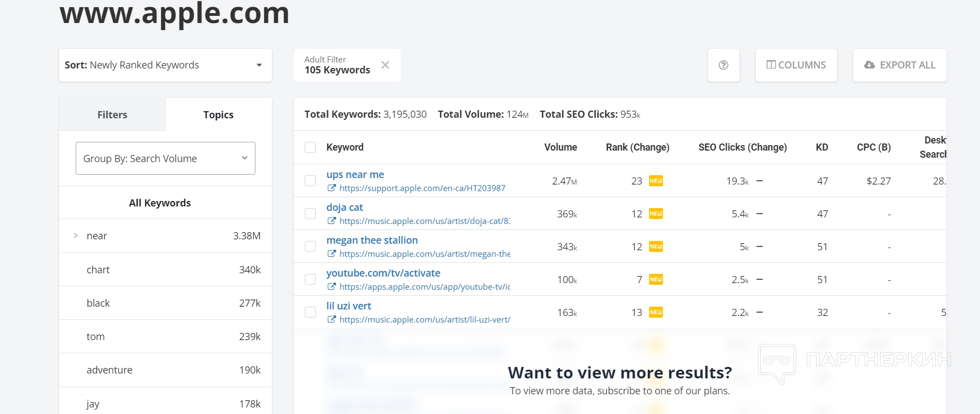
Task: Switch to the Topics tab
Action: (218, 114)
